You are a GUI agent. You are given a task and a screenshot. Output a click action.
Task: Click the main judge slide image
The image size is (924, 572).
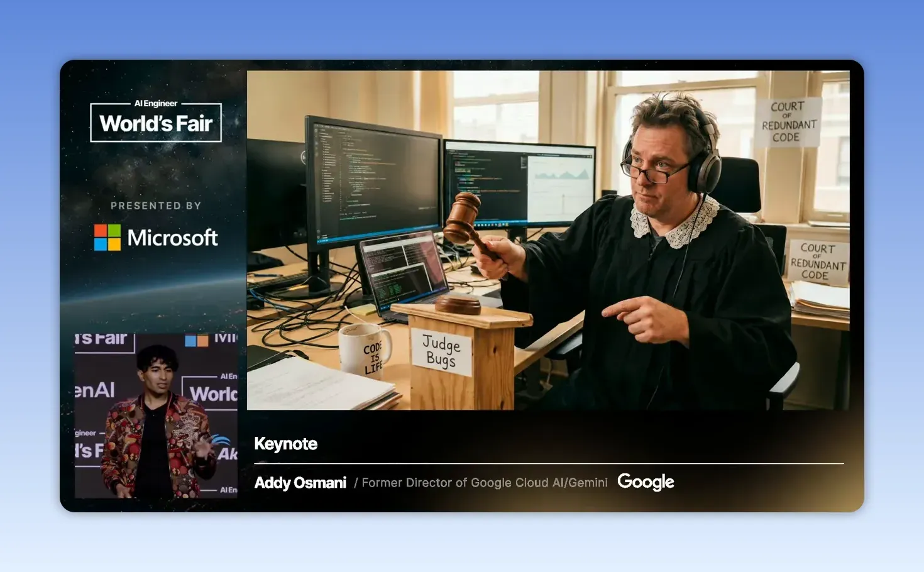pos(548,240)
